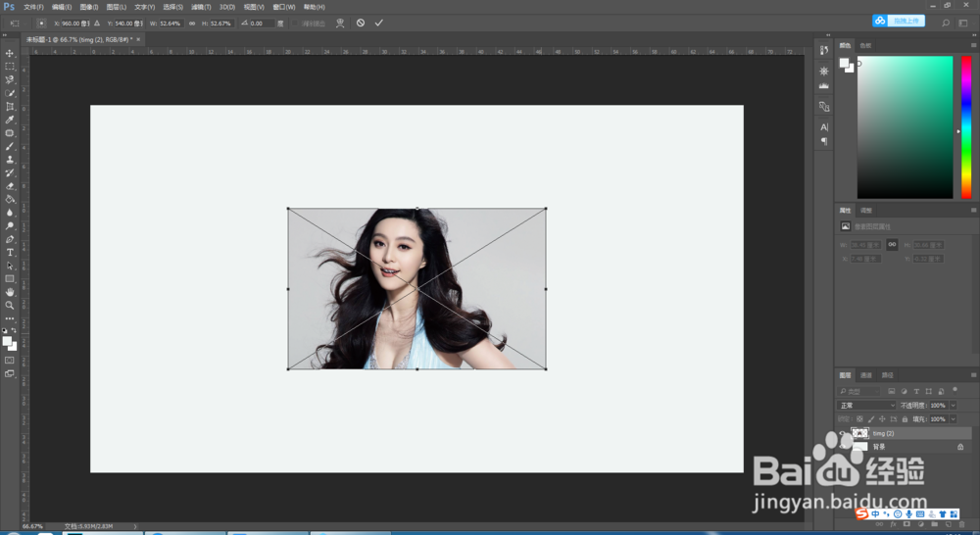Switch to the 色板 swatches tab

click(865, 45)
